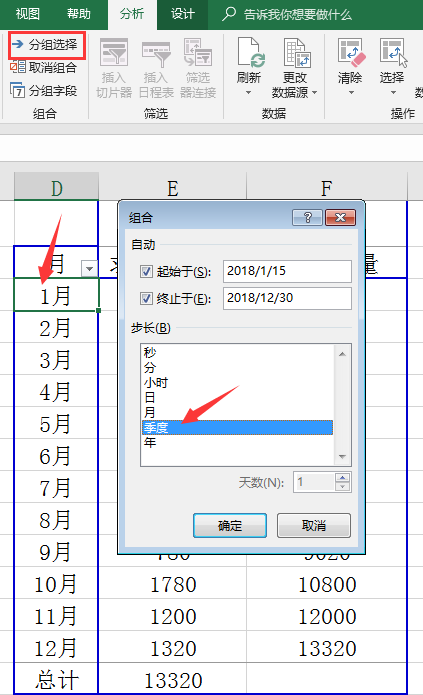Image resolution: width=423 pixels, height=695 pixels.
Task: Click the search magnifier icon in ribbon
Action: pyautogui.click(x=229, y=14)
